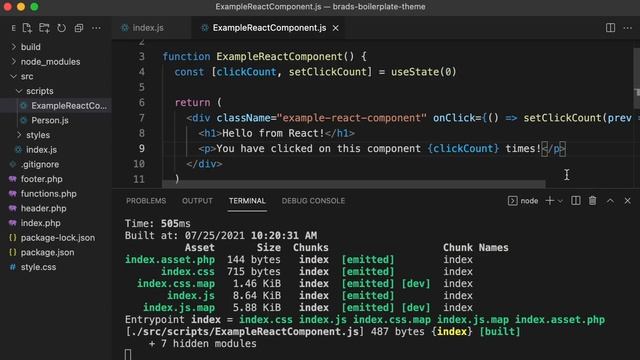640x360 pixels.
Task: Click the PHP icon beside footer.php
Action: click(13, 179)
